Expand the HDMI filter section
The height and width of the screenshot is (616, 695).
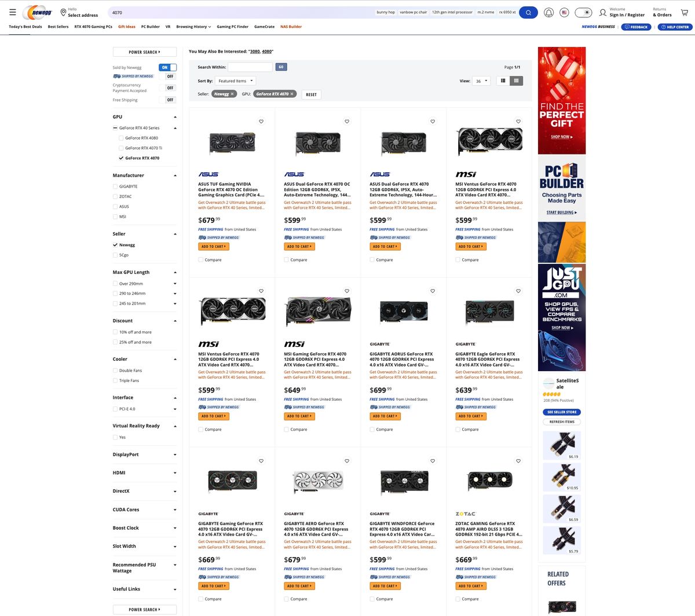pos(144,473)
